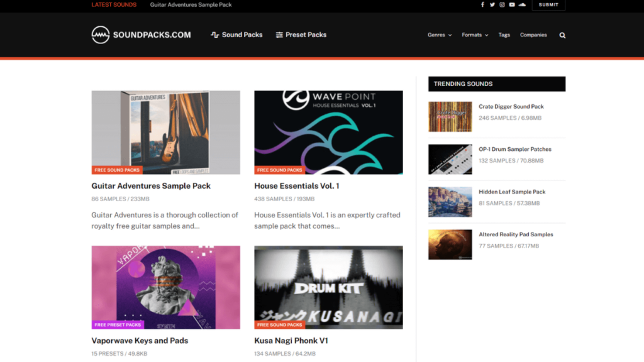The width and height of the screenshot is (644, 362).
Task: Click Free Sound Packs tag on Guitar Adventures
Action: pos(117,170)
